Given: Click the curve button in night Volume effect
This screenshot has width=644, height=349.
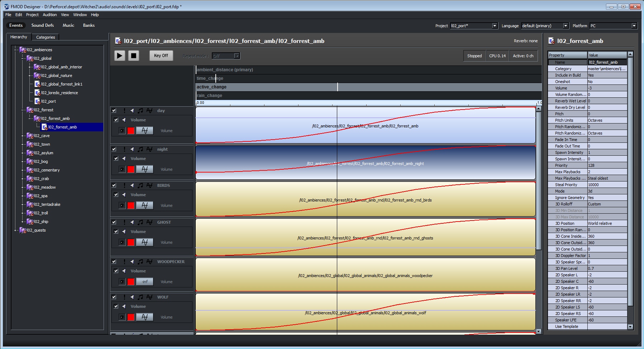Looking at the screenshot, I should tap(145, 169).
